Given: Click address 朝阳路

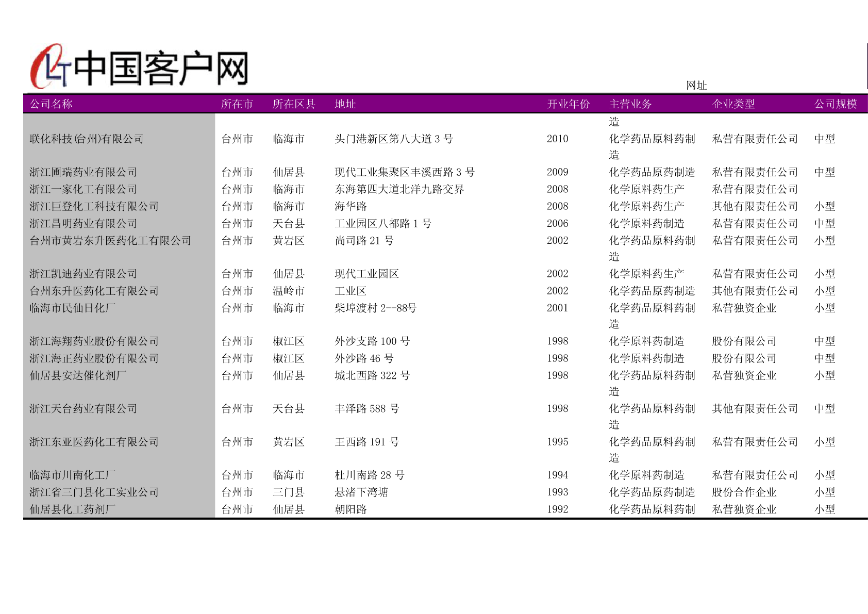Looking at the screenshot, I should (x=350, y=509).
